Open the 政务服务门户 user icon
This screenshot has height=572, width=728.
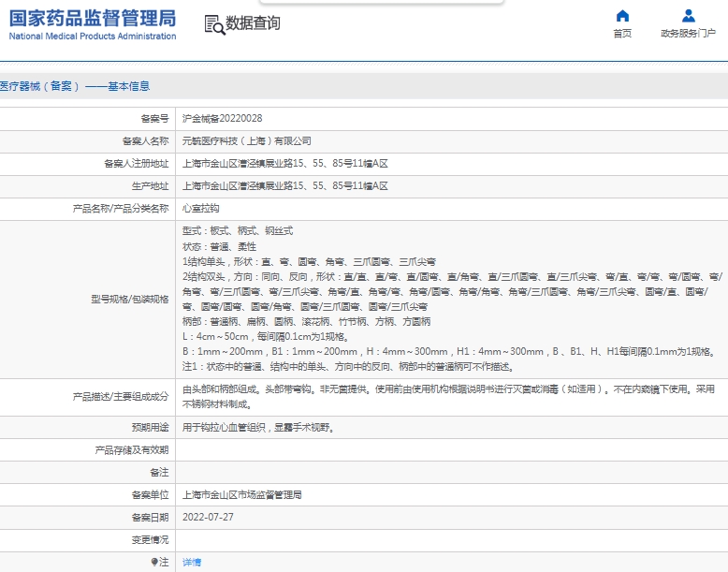(689, 16)
